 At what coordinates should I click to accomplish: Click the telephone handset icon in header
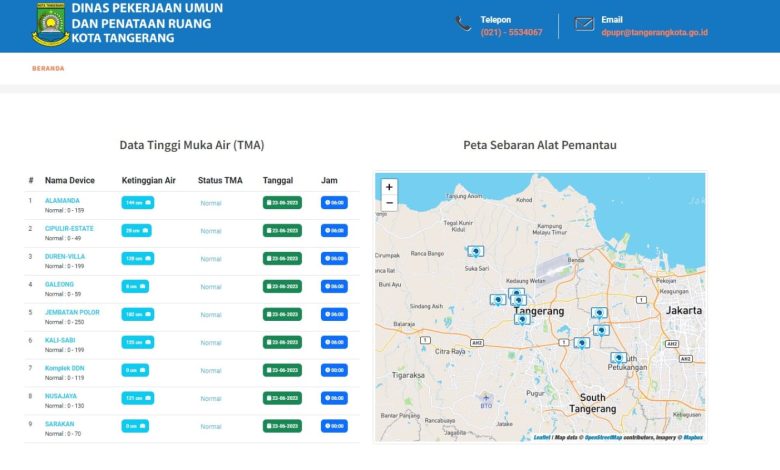click(463, 24)
